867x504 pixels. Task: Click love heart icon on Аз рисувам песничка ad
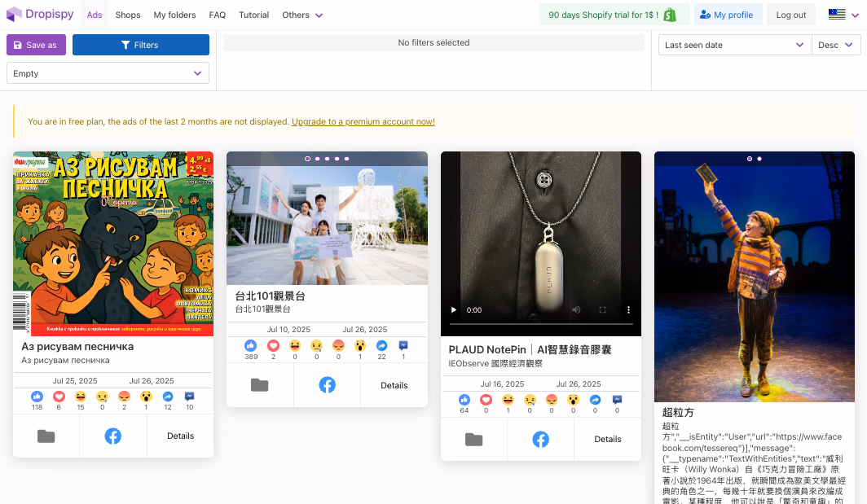(x=59, y=397)
